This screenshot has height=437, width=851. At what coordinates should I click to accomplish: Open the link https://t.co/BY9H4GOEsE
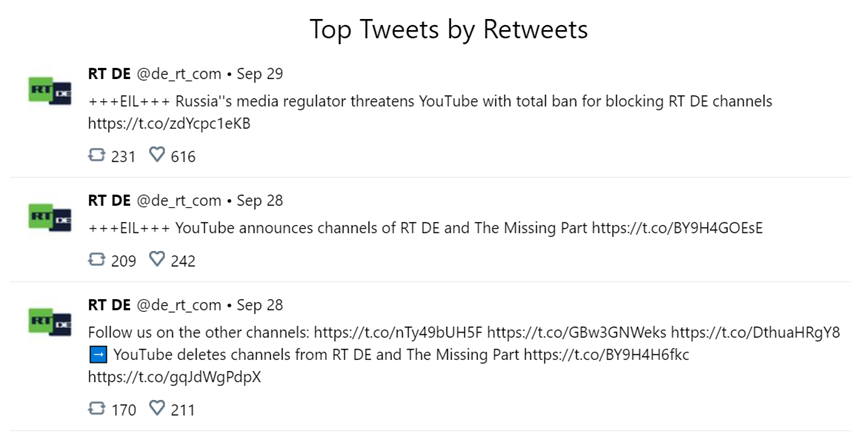(x=677, y=228)
